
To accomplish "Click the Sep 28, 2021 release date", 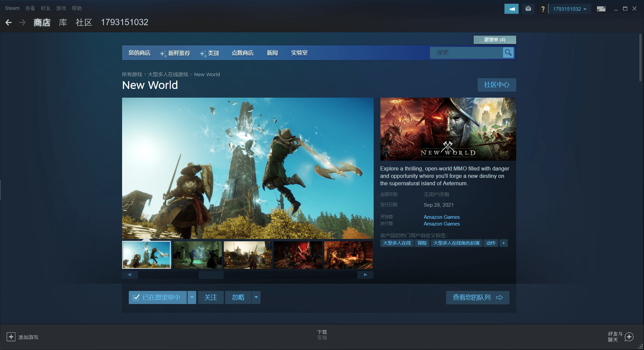I will point(439,205).
